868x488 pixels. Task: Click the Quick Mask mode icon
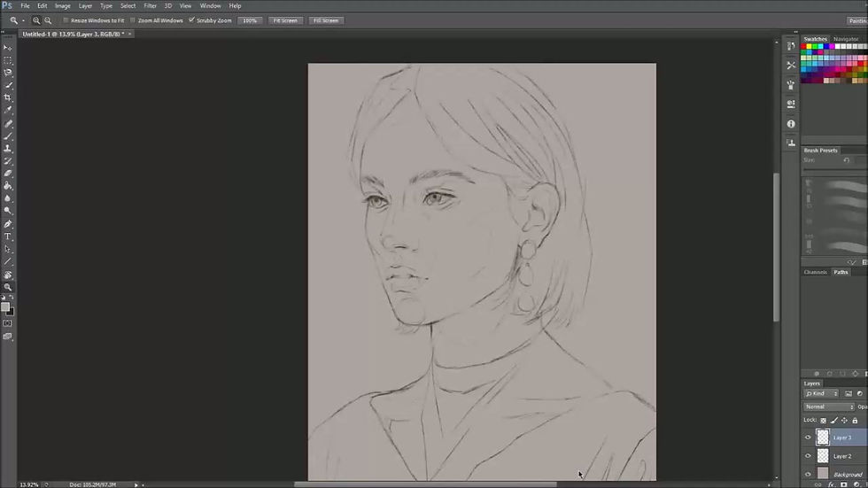pyautogui.click(x=8, y=323)
